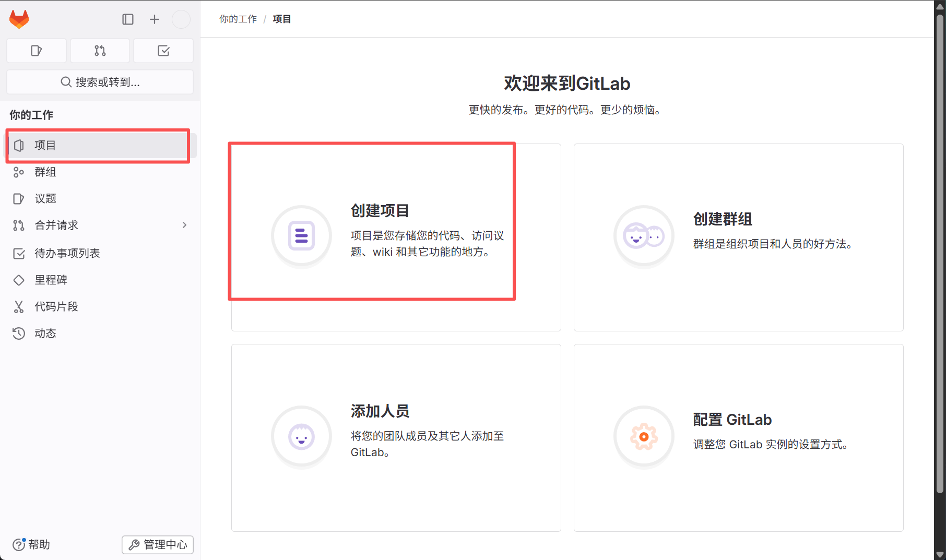Open 里程碑 in the sidebar

pos(101,280)
